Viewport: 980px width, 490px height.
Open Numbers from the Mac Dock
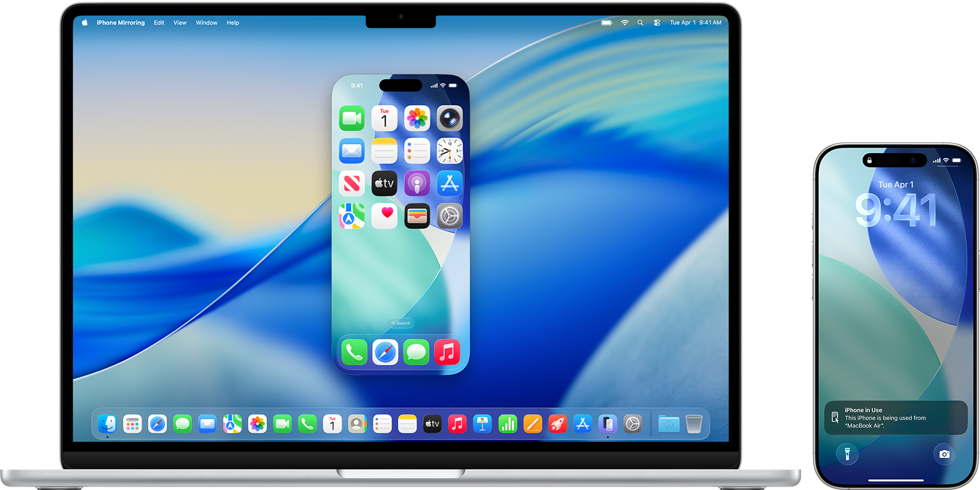point(507,424)
